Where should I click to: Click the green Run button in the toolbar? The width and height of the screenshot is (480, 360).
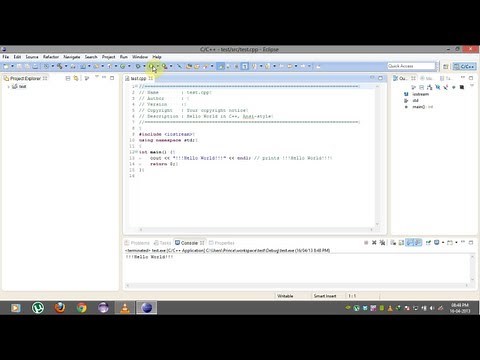coord(151,66)
